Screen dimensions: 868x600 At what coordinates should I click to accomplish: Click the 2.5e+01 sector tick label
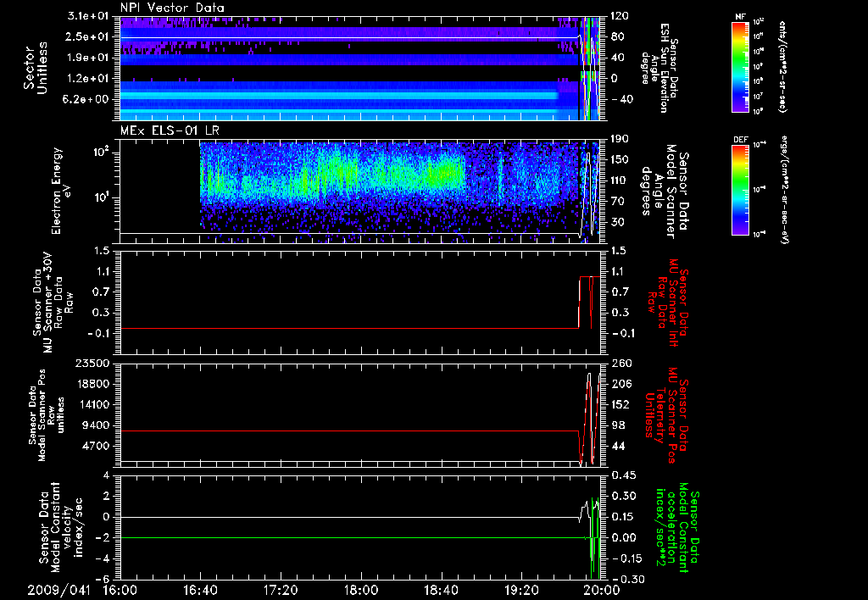pos(89,36)
